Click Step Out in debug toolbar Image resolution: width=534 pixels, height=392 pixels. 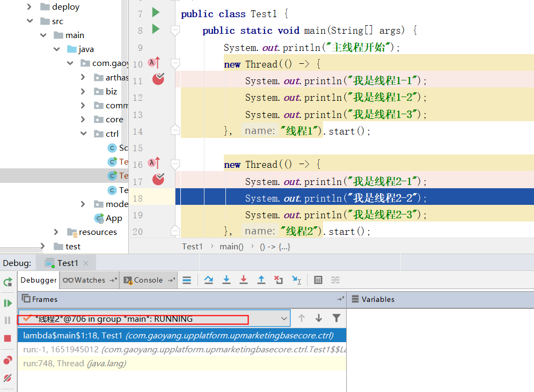(x=261, y=280)
